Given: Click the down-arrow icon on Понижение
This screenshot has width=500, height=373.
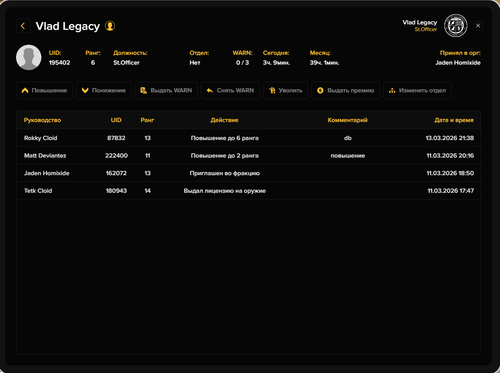Looking at the screenshot, I should 85,90.
